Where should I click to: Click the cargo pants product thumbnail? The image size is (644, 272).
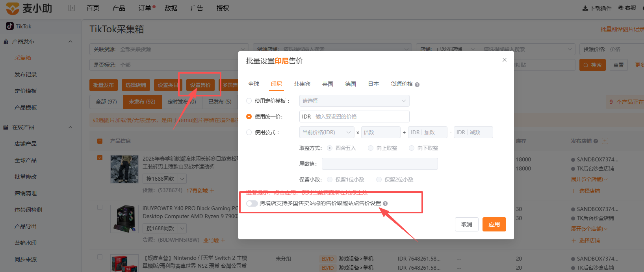[124, 169]
